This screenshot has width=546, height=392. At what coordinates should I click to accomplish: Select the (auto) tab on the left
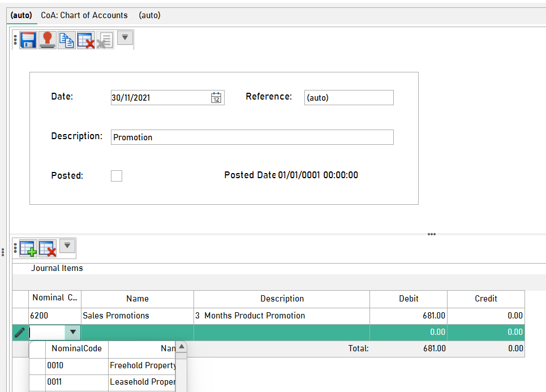click(x=21, y=15)
